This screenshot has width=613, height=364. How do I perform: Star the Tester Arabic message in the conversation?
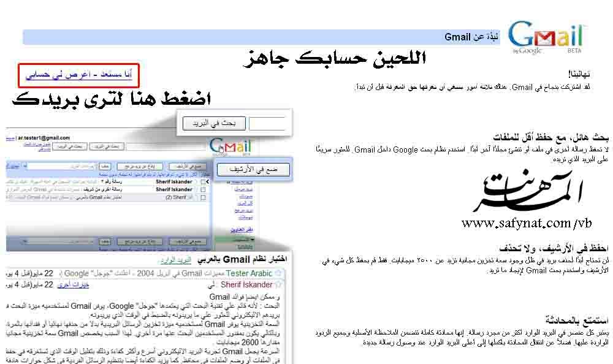[x=278, y=273]
